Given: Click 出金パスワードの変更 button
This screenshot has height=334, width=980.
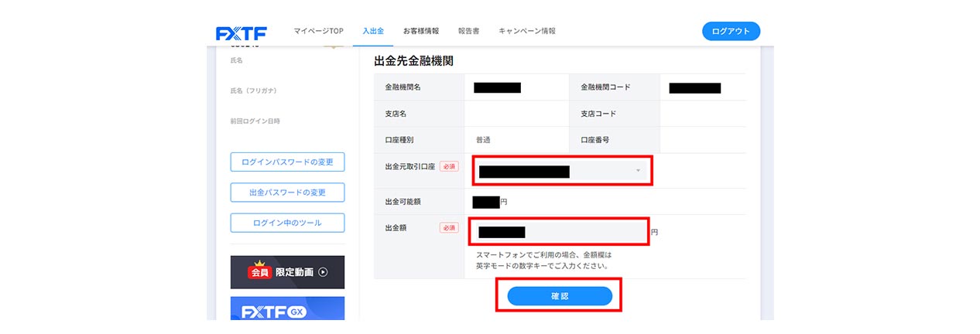Looking at the screenshot, I should 287,193.
